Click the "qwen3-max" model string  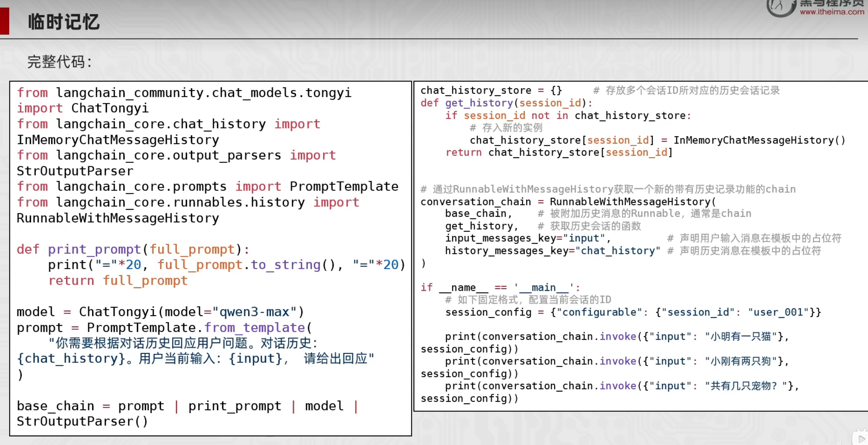(254, 312)
